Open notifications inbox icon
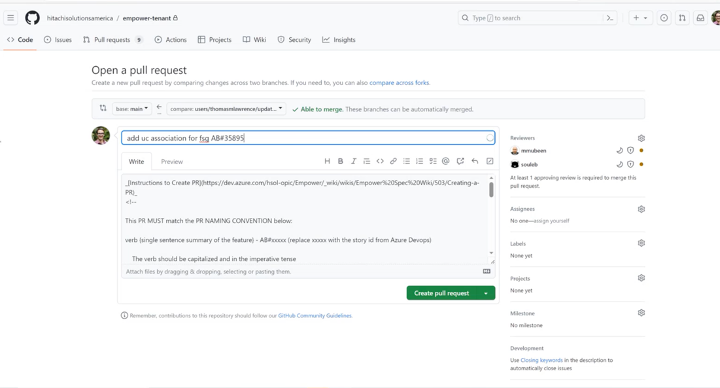 click(700, 18)
